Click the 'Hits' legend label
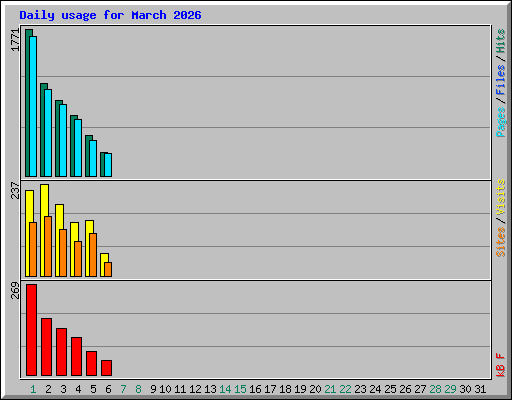 click(500, 41)
